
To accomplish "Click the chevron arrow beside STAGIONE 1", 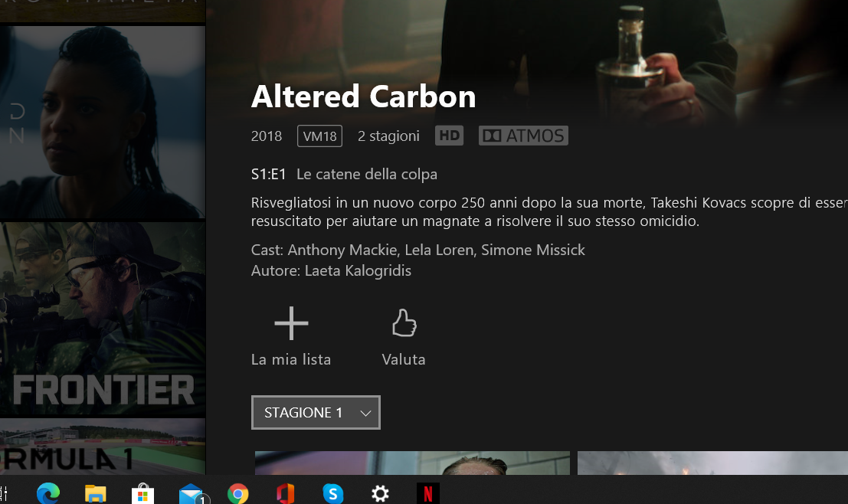I will tap(365, 413).
